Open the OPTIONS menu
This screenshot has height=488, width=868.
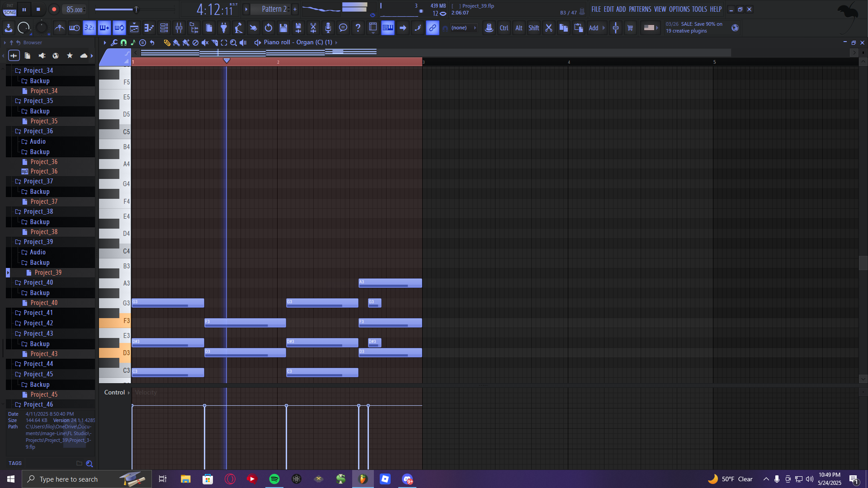pyautogui.click(x=679, y=9)
